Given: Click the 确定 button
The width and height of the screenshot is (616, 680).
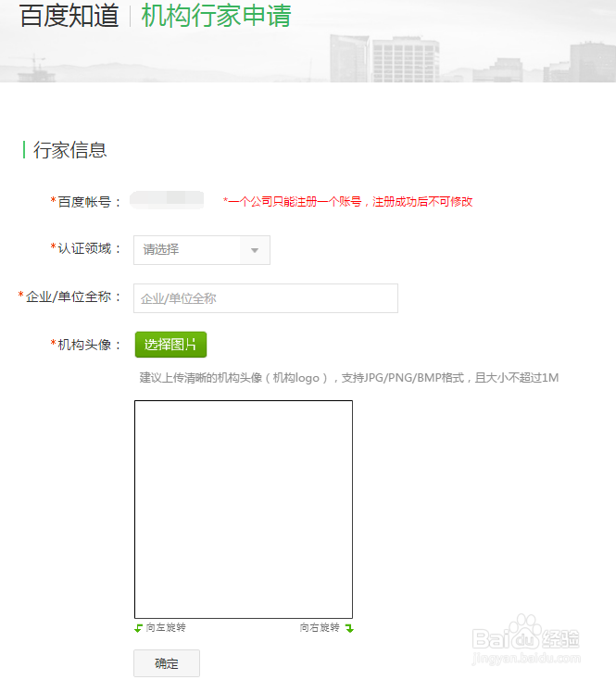Looking at the screenshot, I should click(167, 663).
